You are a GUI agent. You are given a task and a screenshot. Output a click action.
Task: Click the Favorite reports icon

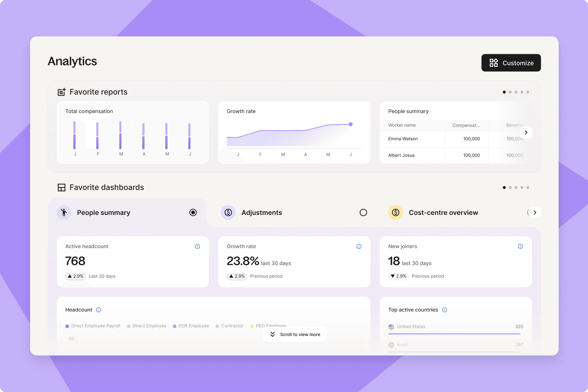point(62,92)
